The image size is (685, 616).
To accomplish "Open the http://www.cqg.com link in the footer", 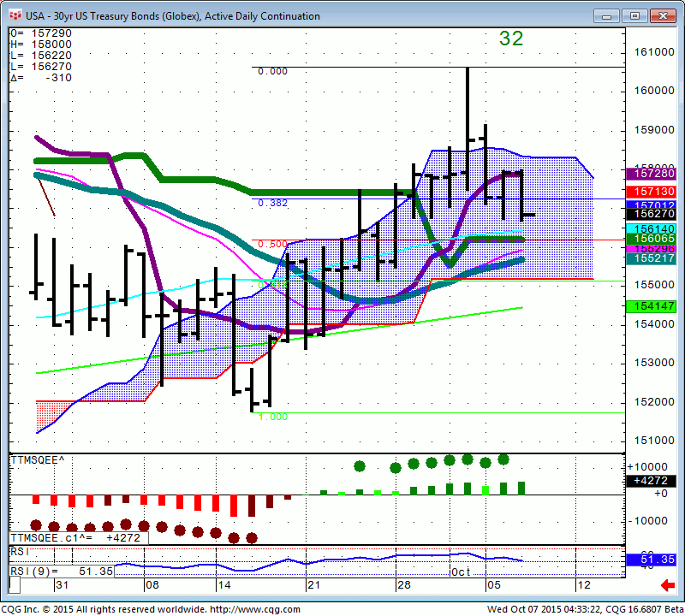I will (x=255, y=609).
